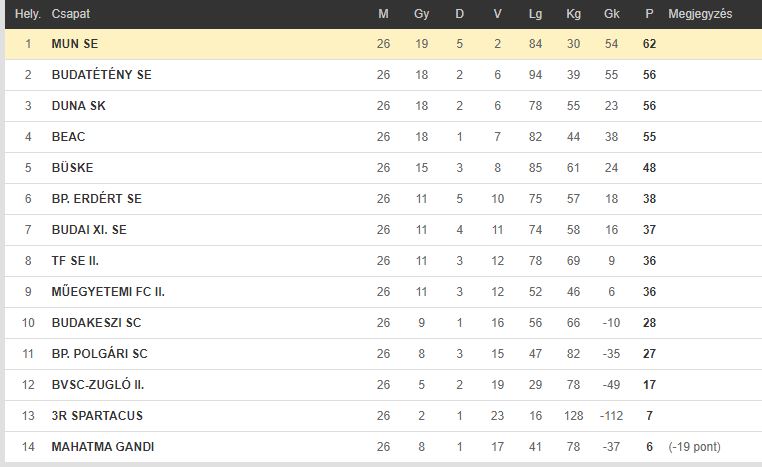Select the DUNA SK team name
Image resolution: width=762 pixels, height=467 pixels.
coord(78,106)
